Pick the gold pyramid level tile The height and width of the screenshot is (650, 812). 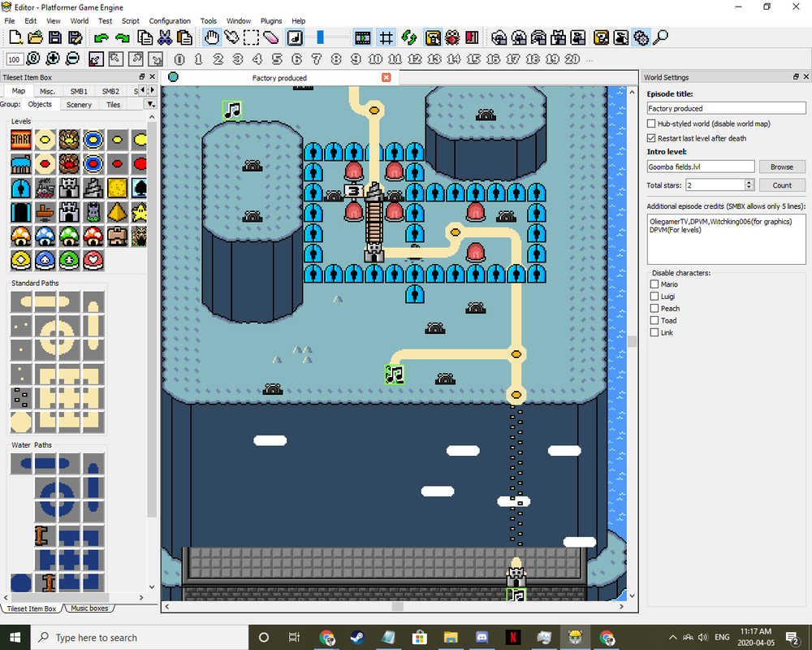coord(117,213)
